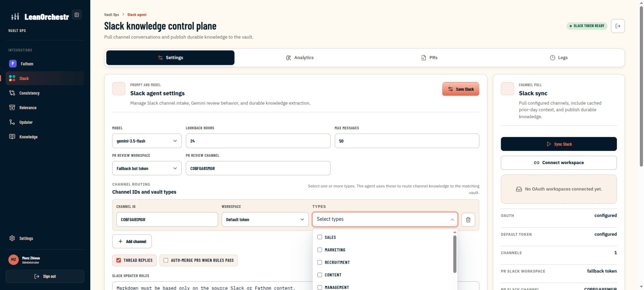Viewport: 644px width, 290px height.
Task: Click the link icon on Connect workspace
Action: pyautogui.click(x=536, y=163)
